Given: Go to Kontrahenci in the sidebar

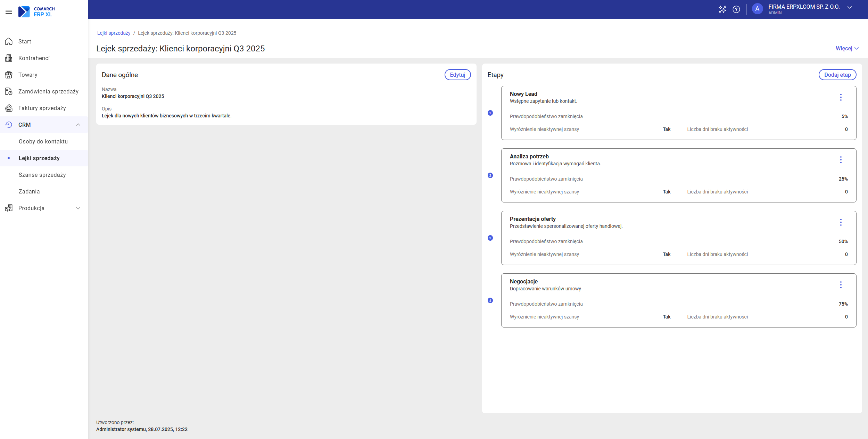Looking at the screenshot, I should (34, 58).
